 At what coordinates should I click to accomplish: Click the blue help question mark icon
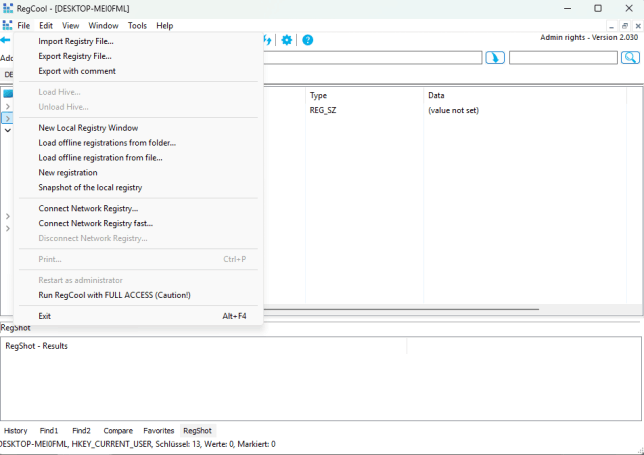[307, 40]
